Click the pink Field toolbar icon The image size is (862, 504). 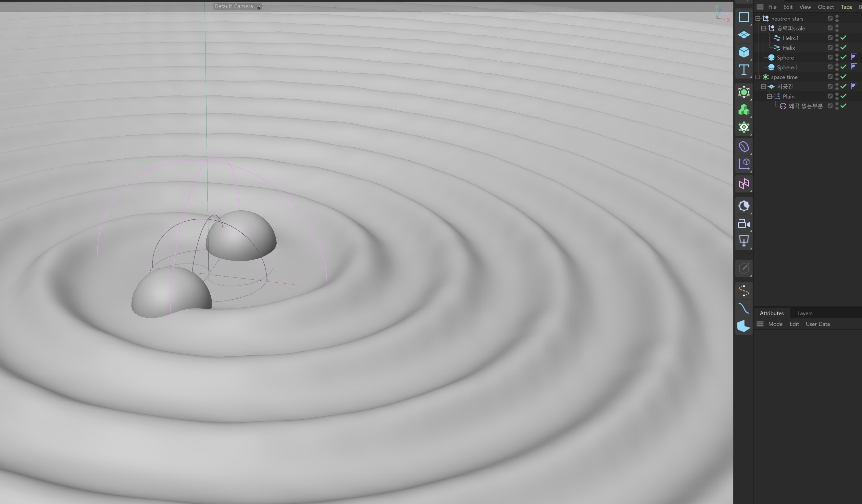coord(743,184)
